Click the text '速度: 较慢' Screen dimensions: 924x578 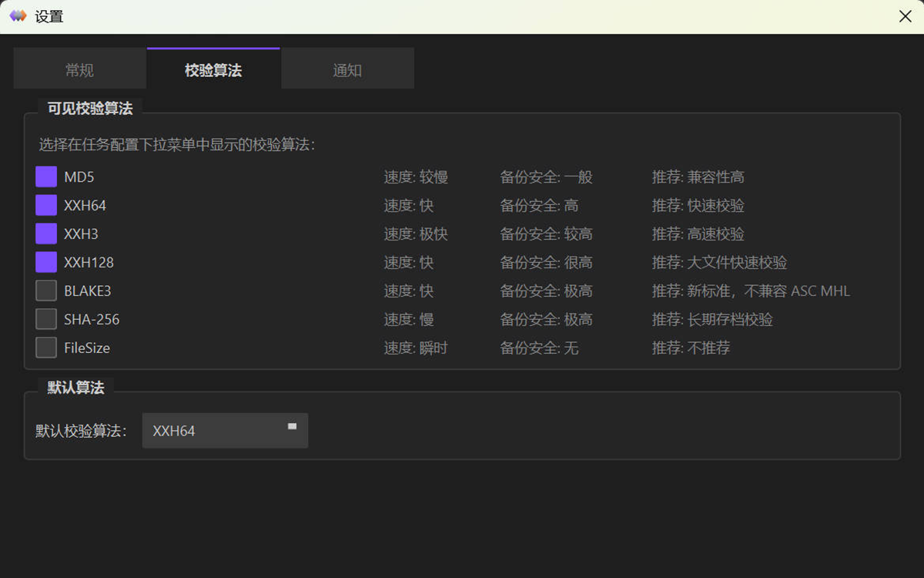tap(416, 177)
